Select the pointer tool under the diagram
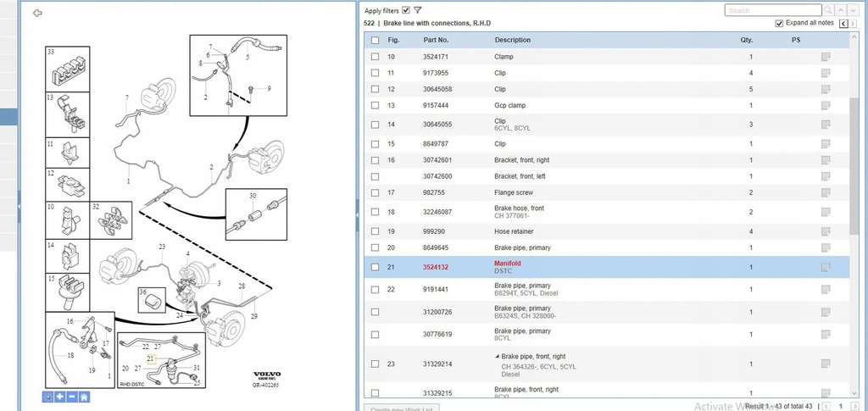Viewport: 868px width, 411px height. coord(48,397)
